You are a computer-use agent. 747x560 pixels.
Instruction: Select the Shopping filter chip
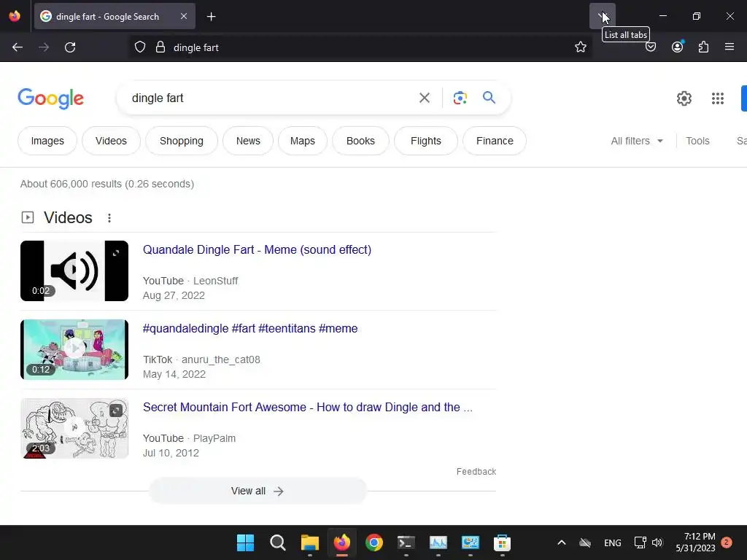pyautogui.click(x=182, y=141)
